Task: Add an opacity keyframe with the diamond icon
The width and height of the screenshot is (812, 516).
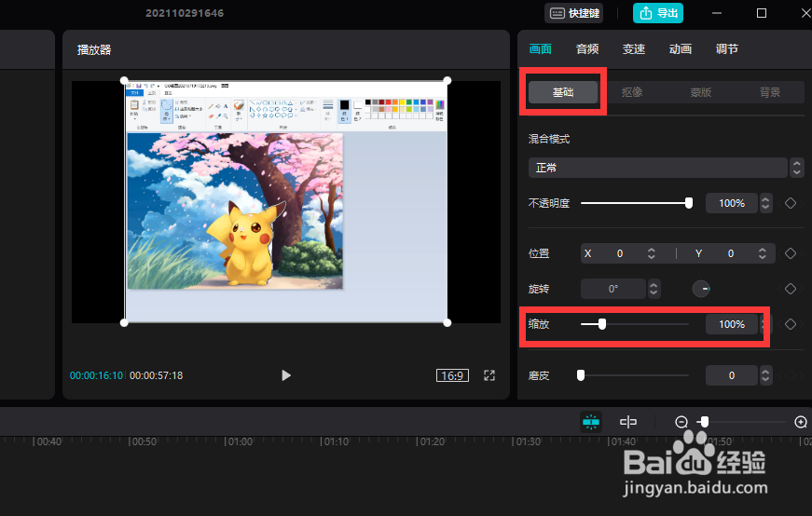Action: pyautogui.click(x=791, y=203)
